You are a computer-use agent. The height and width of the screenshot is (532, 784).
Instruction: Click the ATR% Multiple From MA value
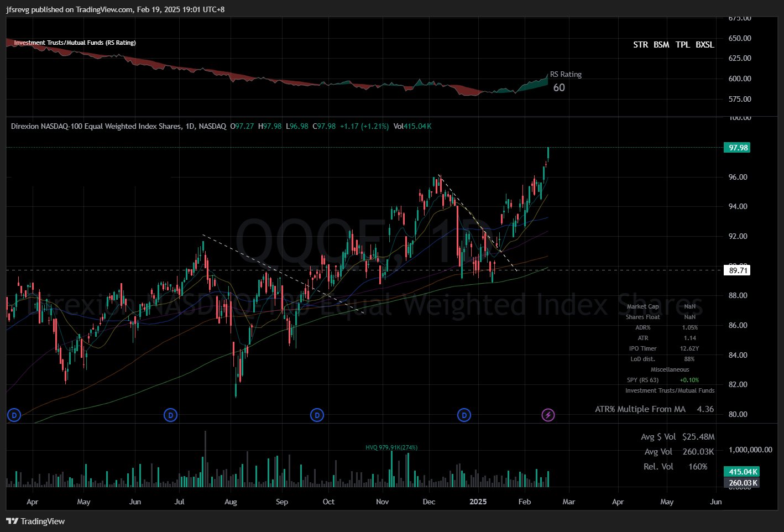coord(705,409)
